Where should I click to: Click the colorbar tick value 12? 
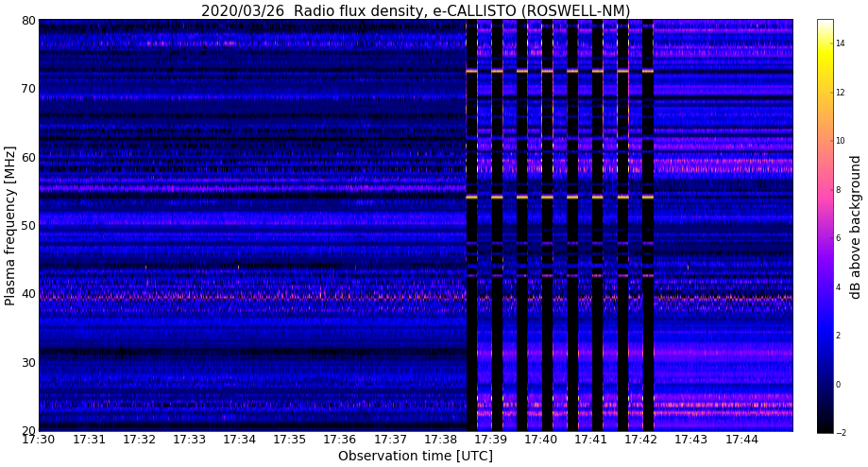(x=841, y=92)
